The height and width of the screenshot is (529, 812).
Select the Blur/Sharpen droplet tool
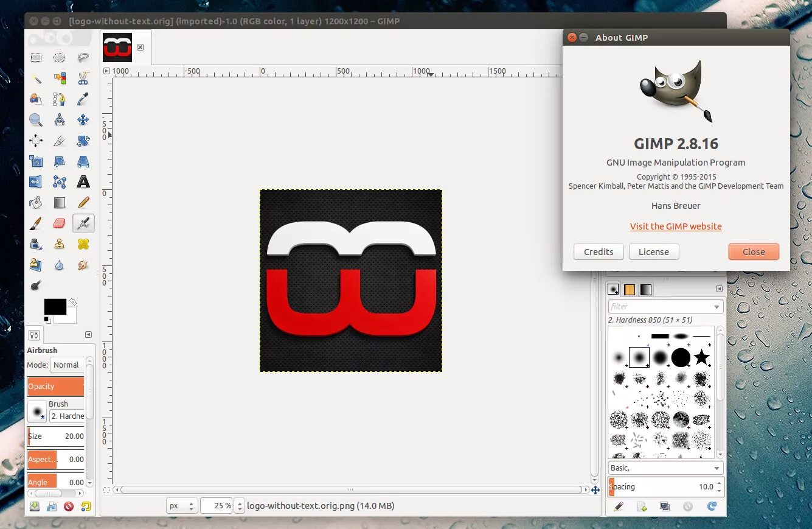click(59, 265)
